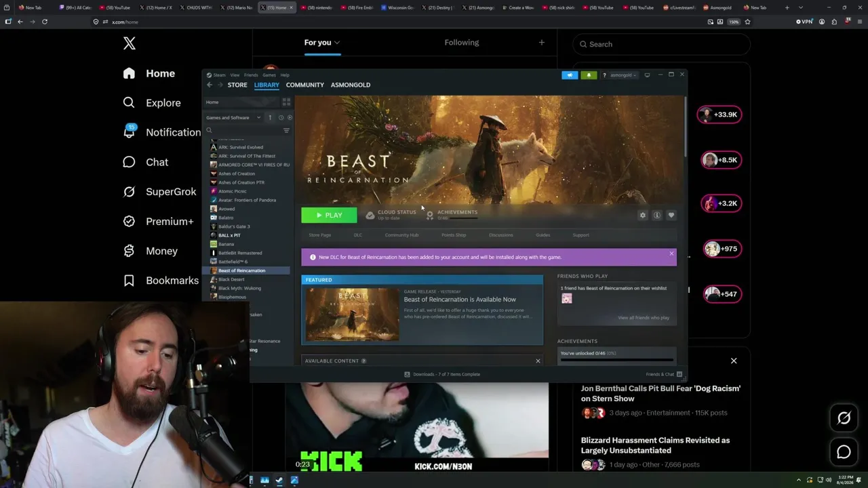Select Baldur's Gate 3 in the library
The height and width of the screenshot is (488, 868).
point(234,226)
